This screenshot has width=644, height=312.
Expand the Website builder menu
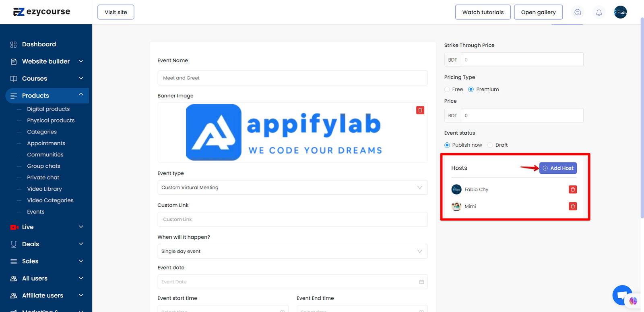click(46, 61)
